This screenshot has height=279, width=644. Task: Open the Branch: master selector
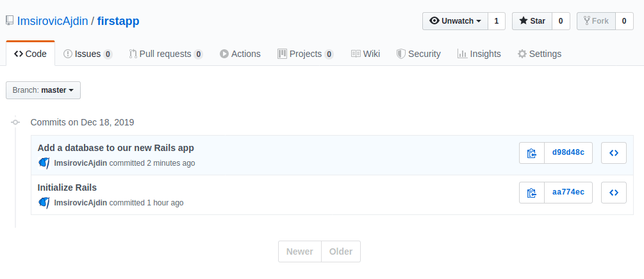pyautogui.click(x=43, y=90)
